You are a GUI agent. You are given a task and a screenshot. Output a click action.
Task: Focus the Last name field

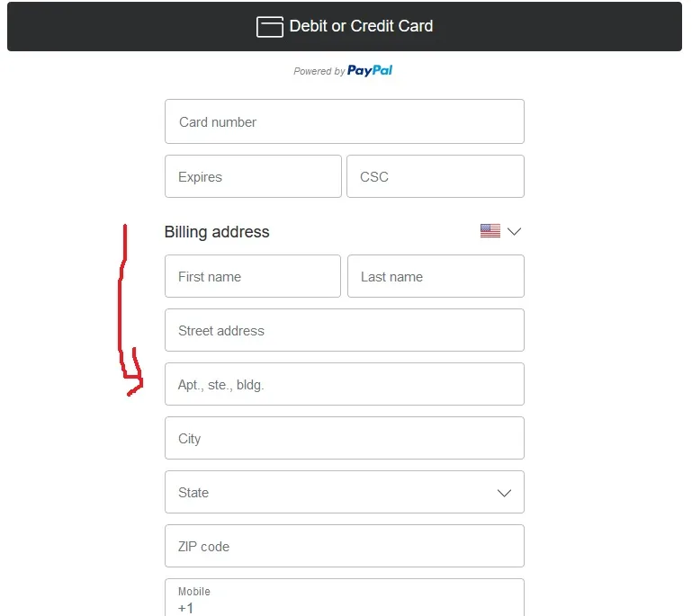pos(436,277)
